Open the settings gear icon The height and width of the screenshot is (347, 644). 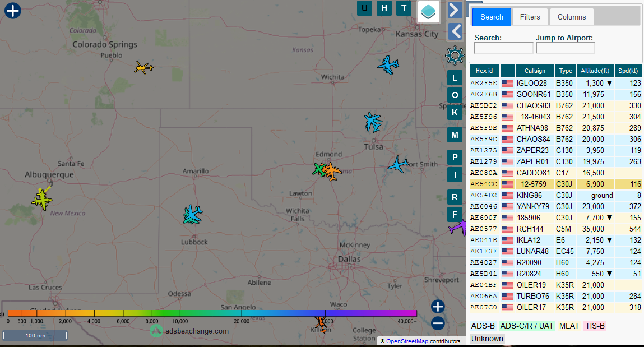point(455,55)
